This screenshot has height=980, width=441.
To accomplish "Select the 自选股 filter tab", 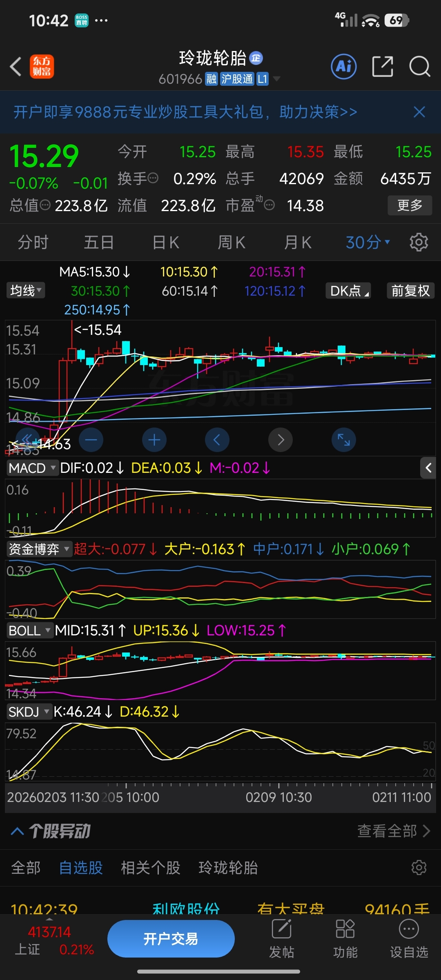I will (x=81, y=868).
